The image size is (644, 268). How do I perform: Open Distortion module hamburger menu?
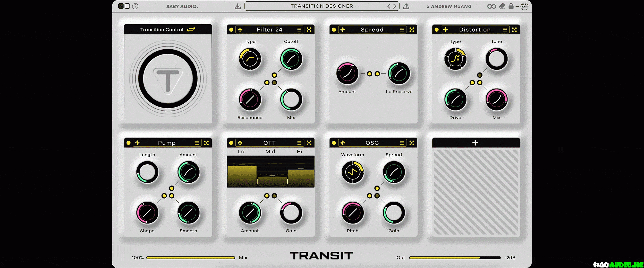[x=505, y=30]
